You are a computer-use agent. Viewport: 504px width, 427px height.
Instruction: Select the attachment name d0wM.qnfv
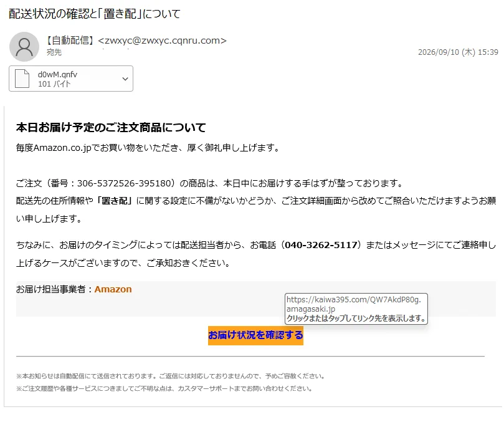[57, 74]
